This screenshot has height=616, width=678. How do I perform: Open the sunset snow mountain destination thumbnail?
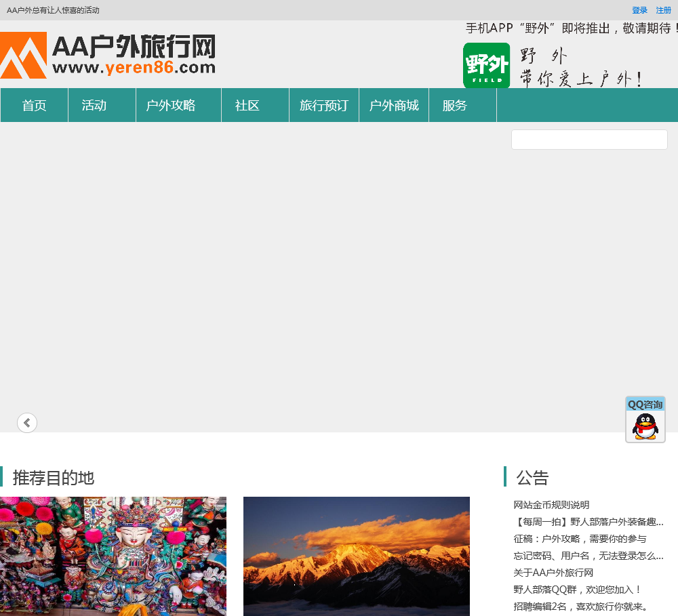[357, 556]
